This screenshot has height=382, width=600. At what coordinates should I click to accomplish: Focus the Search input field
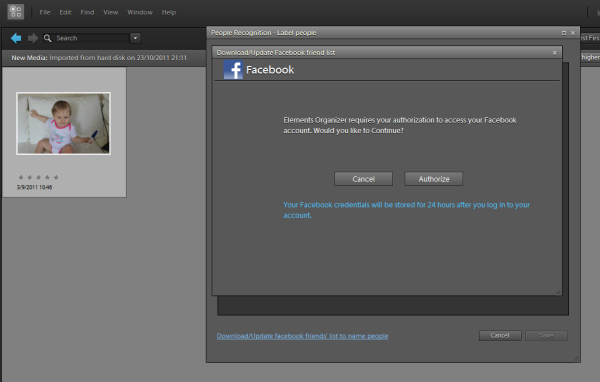[x=92, y=38]
